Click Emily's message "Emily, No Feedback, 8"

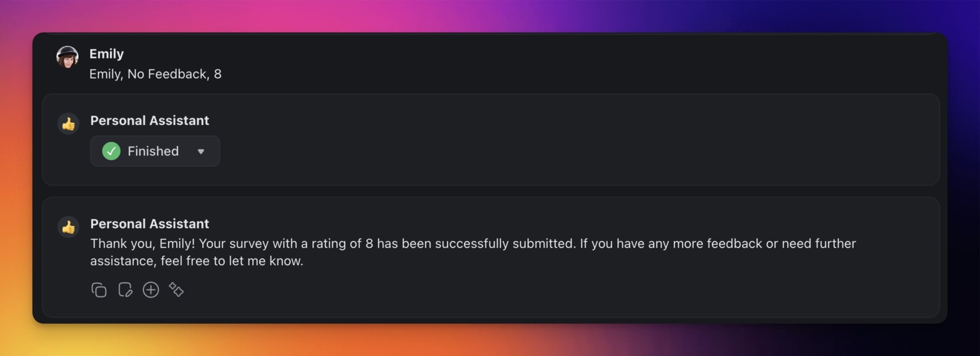155,74
